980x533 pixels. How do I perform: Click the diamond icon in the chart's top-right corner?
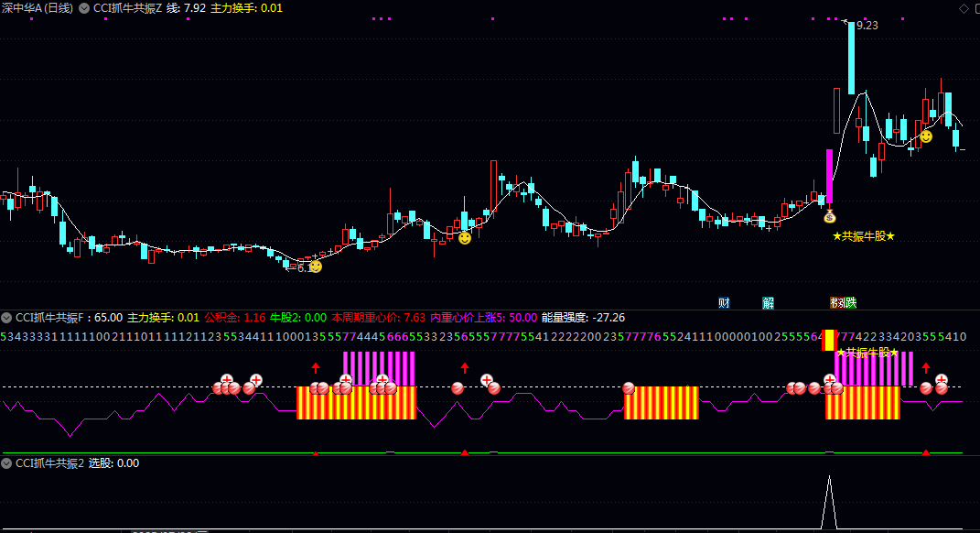[964, 8]
